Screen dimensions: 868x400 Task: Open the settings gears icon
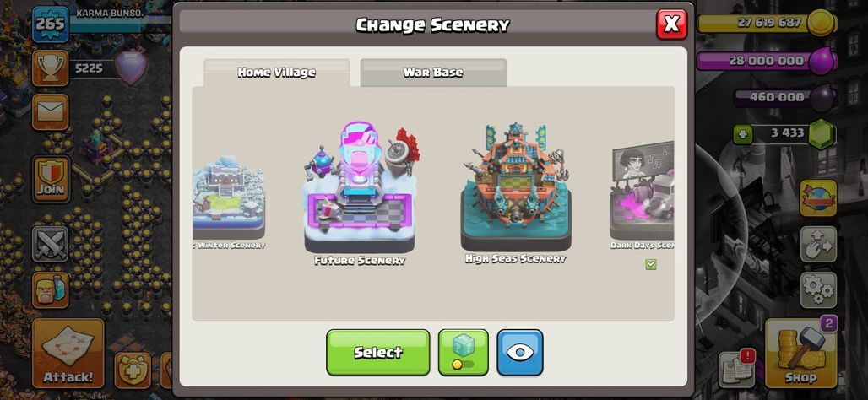(818, 289)
